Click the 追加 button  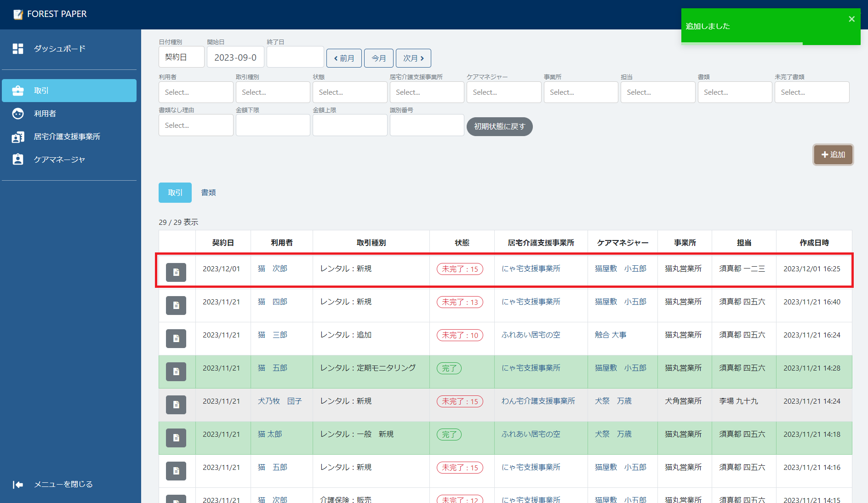pyautogui.click(x=833, y=154)
